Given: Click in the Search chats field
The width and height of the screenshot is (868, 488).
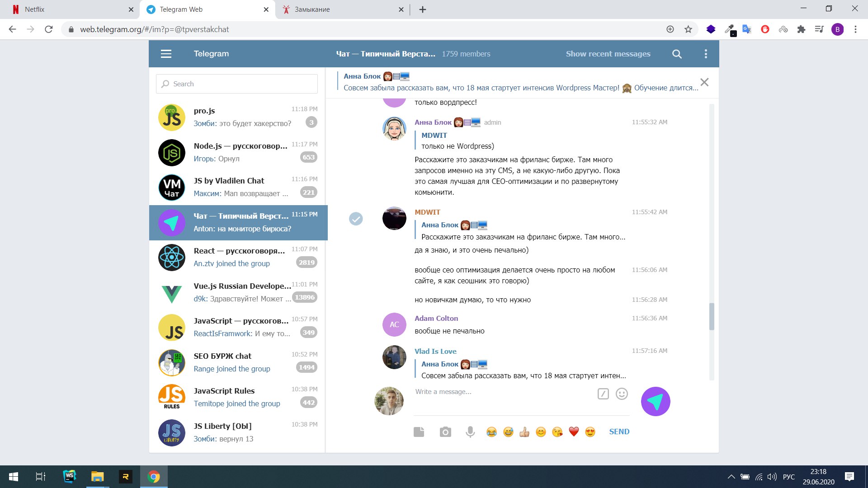Looking at the screenshot, I should (237, 84).
